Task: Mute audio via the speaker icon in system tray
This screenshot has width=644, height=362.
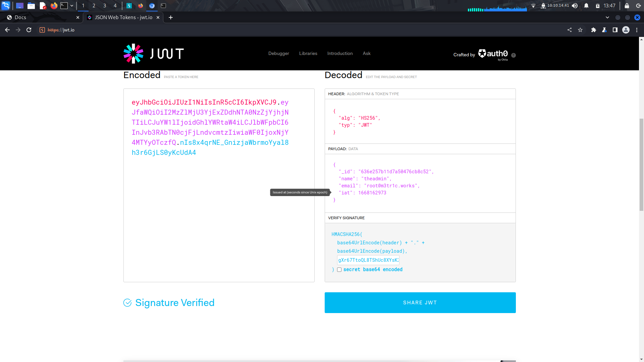Action: pyautogui.click(x=575, y=5)
